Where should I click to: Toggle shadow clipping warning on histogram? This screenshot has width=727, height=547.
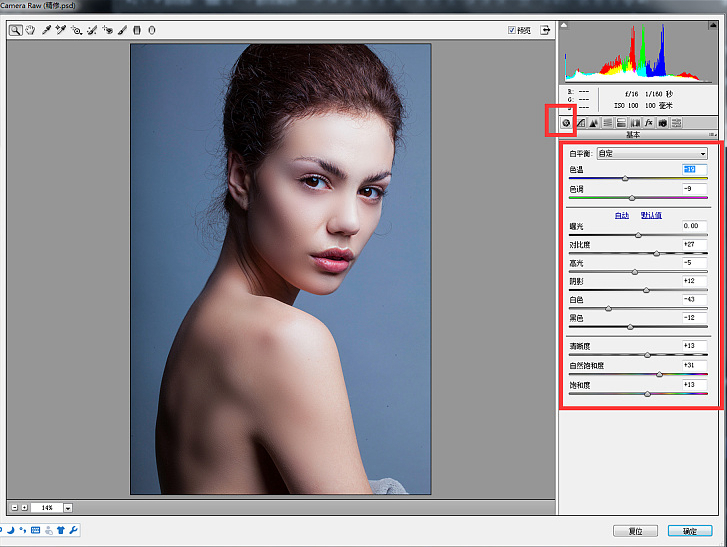564,26
